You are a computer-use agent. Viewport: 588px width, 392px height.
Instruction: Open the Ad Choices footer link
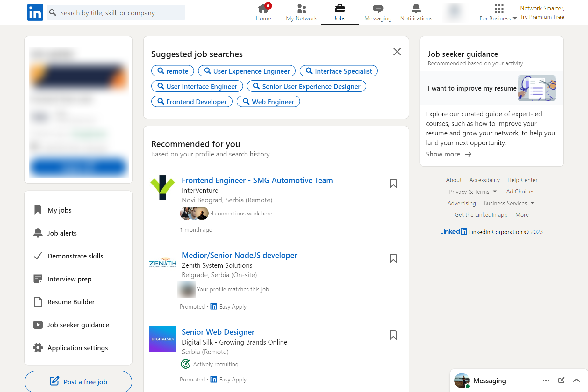tap(520, 192)
